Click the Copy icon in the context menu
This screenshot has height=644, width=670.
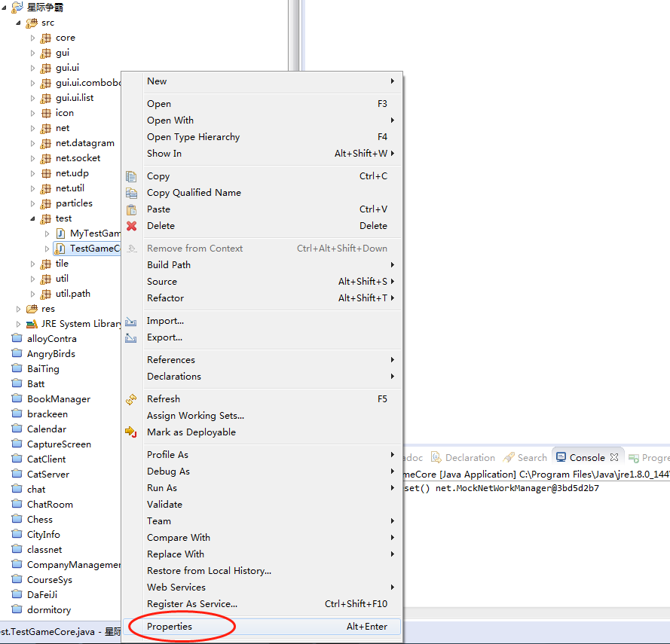click(x=133, y=175)
